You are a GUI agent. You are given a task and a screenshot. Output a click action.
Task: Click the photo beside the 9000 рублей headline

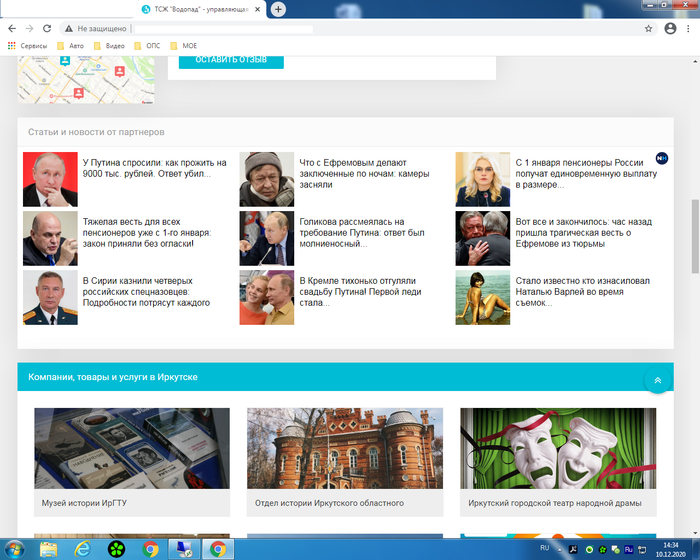click(x=50, y=179)
